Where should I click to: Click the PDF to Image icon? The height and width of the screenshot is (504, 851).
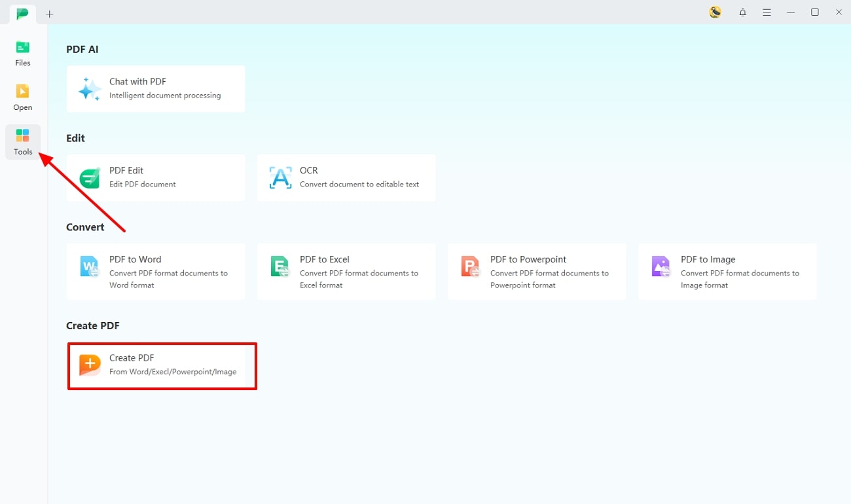click(x=661, y=266)
